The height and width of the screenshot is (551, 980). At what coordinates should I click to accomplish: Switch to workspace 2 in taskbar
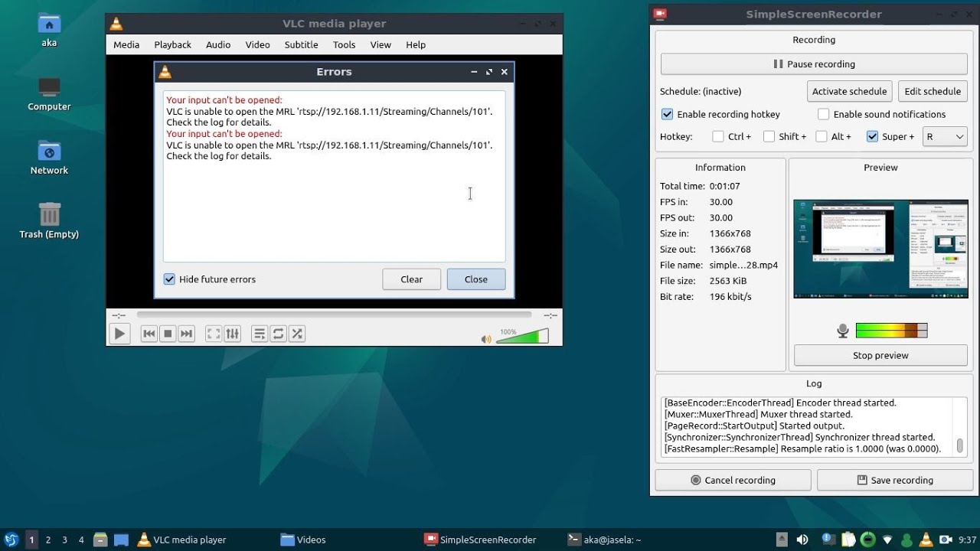tap(48, 540)
